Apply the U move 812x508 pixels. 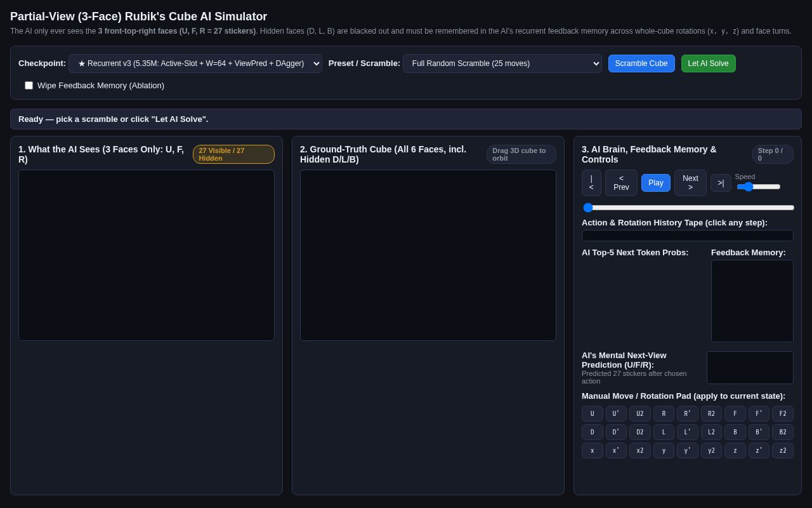point(593,414)
